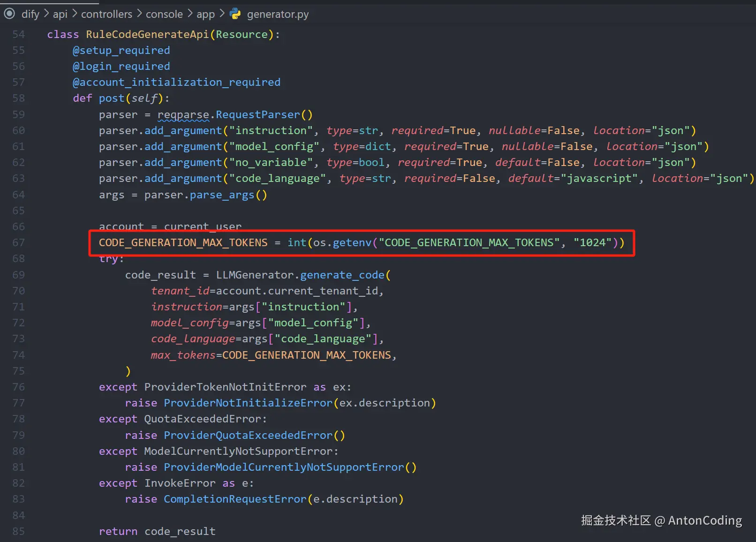
Task: Click the circle icon before the dify breadcrumb
Action: click(x=9, y=14)
